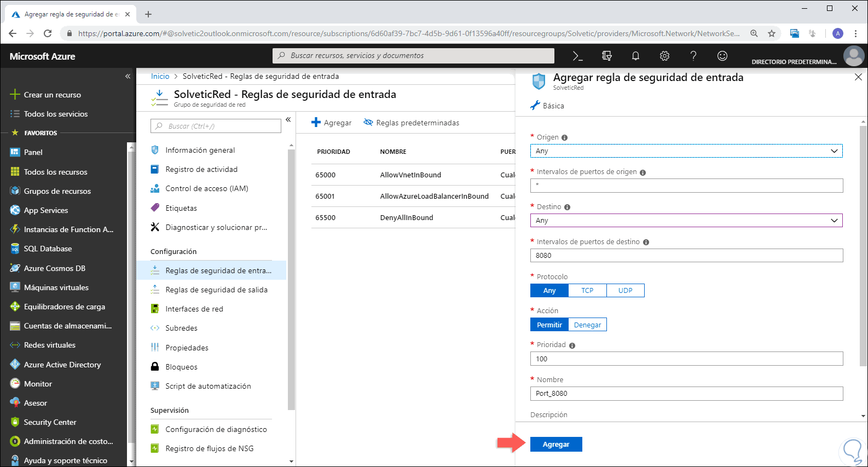Collapse the left Azure sidebar
Screen dimensions: 868x467
click(128, 76)
